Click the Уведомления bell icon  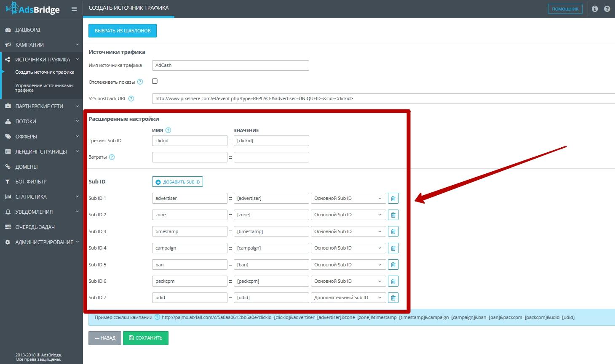pyautogui.click(x=8, y=212)
